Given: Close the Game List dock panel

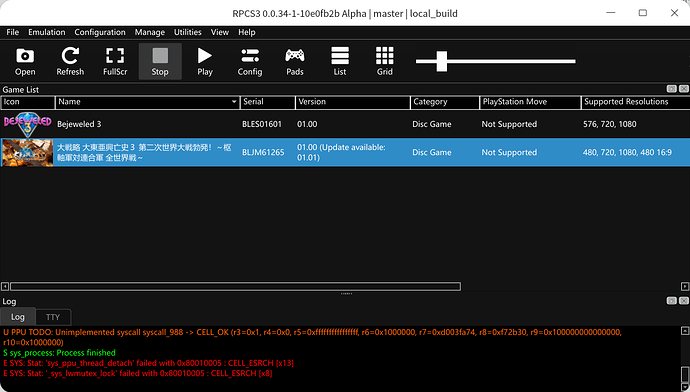Looking at the screenshot, I should pyautogui.click(x=683, y=89).
